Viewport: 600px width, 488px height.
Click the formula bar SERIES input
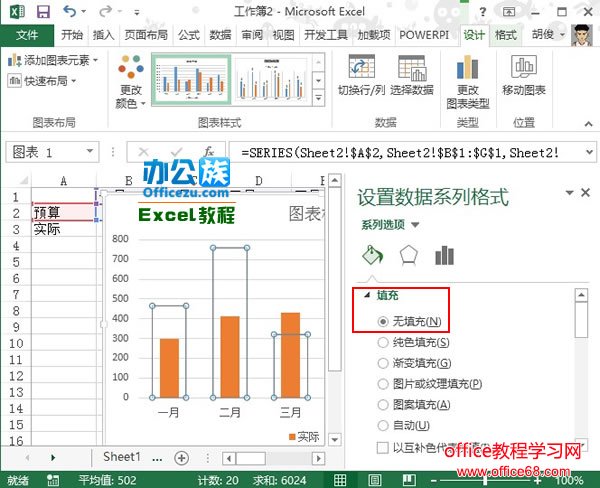[406, 152]
